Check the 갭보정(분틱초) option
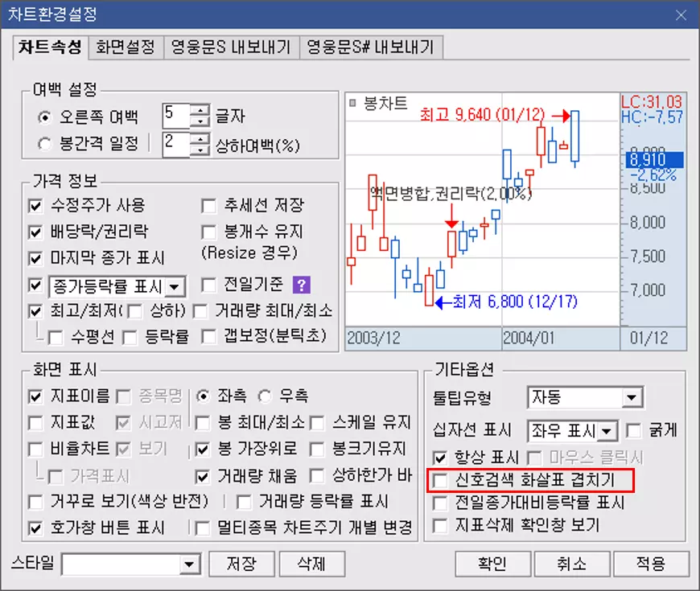Viewport: 700px width, 591px height. pyautogui.click(x=208, y=337)
